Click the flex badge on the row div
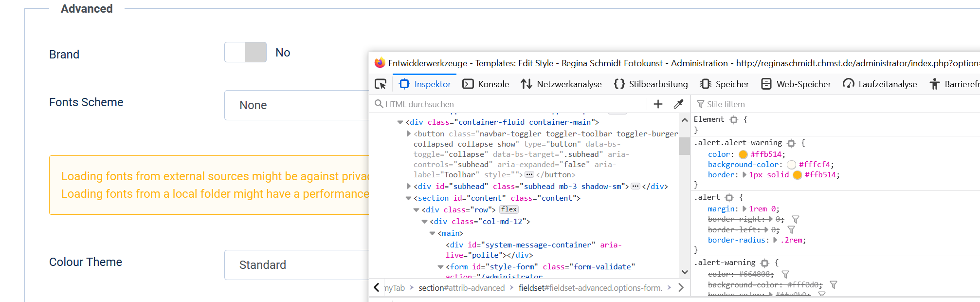The width and height of the screenshot is (980, 302). coord(509,209)
